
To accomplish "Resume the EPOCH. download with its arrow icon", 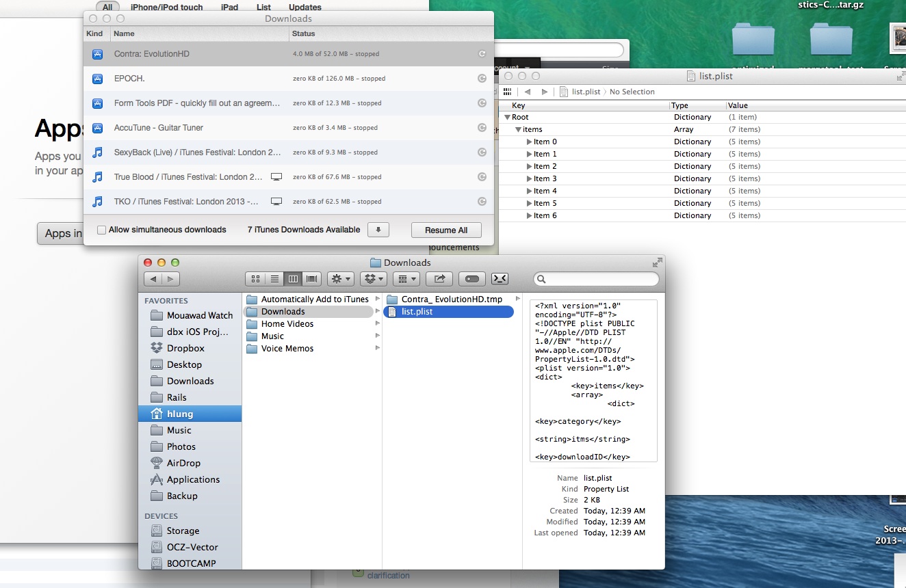I will click(x=482, y=79).
